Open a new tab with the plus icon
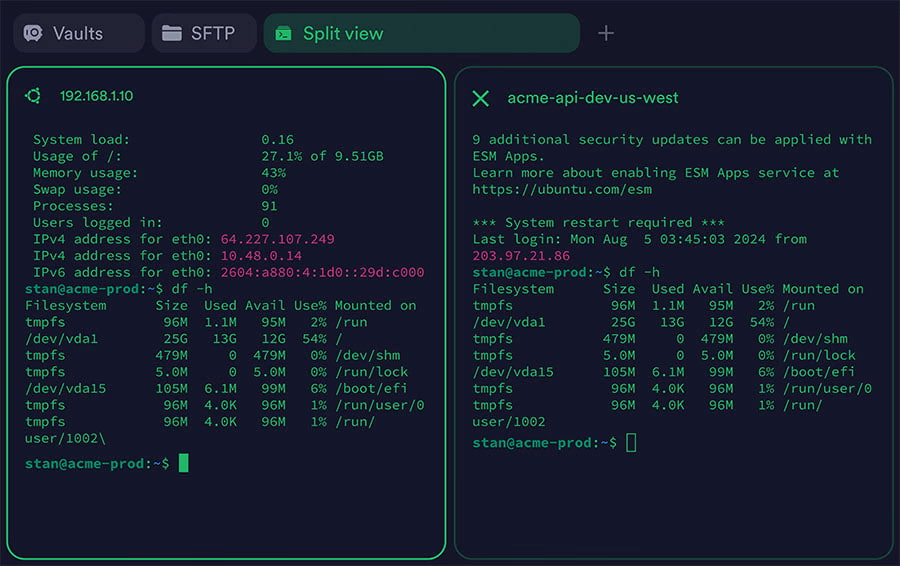This screenshot has width=900, height=566. click(x=605, y=33)
